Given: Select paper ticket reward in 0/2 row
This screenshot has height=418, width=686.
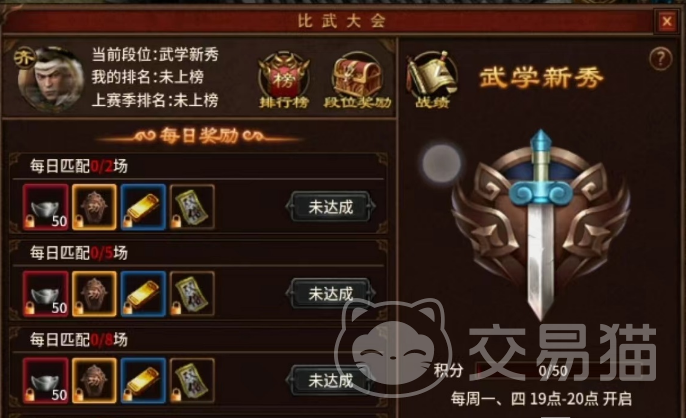Looking at the screenshot, I should pyautogui.click(x=192, y=207).
